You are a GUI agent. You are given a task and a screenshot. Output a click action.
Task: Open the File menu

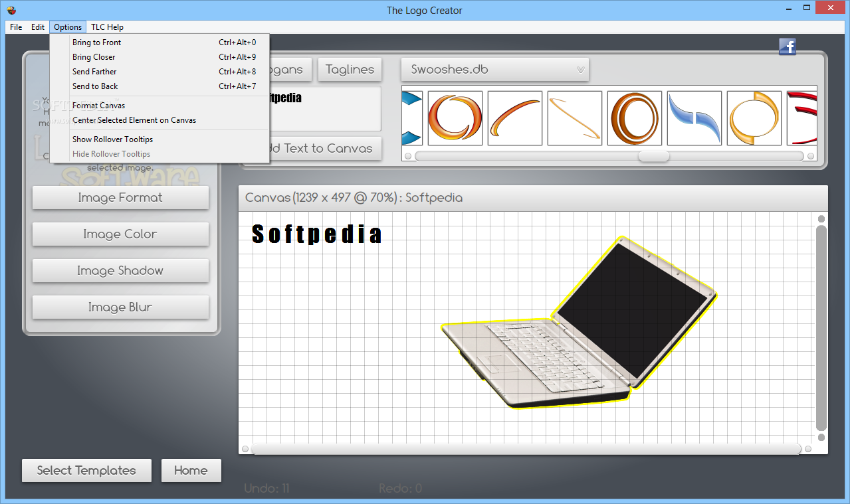(x=16, y=27)
